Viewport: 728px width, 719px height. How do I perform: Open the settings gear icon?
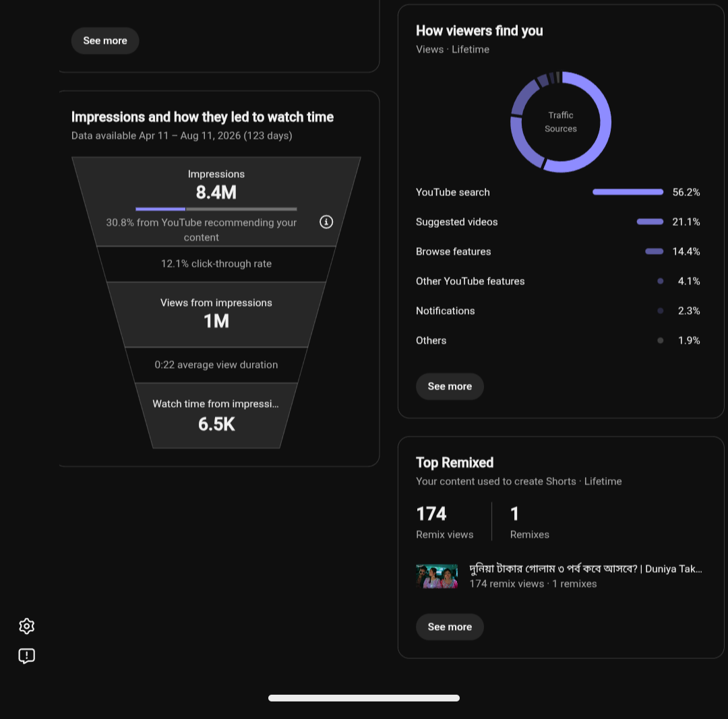[26, 626]
